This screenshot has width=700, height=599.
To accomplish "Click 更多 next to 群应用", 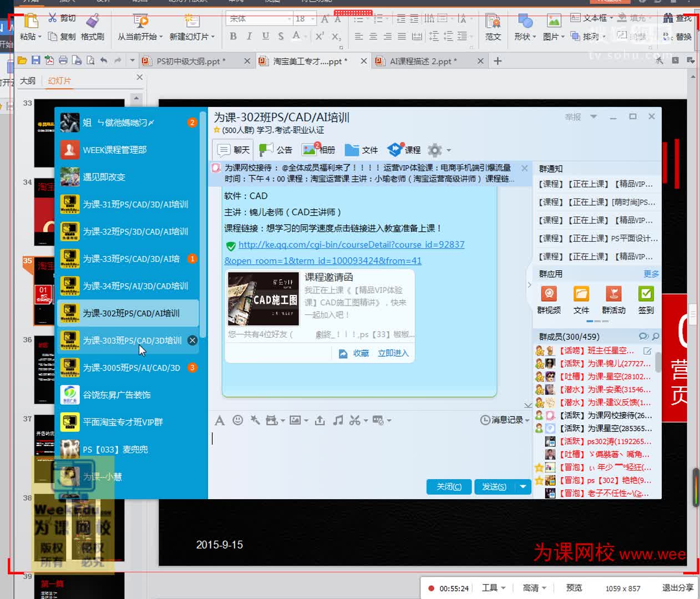I will pyautogui.click(x=651, y=274).
